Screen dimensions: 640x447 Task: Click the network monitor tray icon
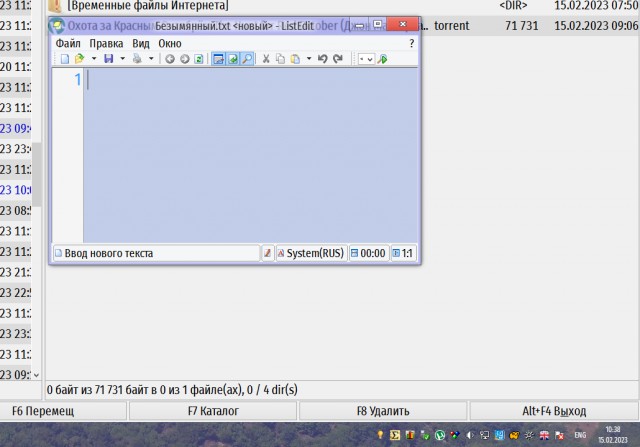(x=484, y=435)
